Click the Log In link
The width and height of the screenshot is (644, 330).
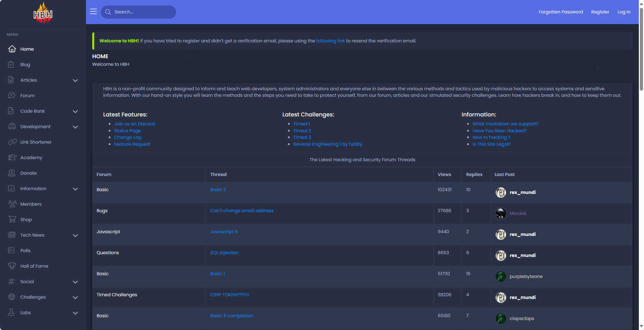tap(624, 12)
